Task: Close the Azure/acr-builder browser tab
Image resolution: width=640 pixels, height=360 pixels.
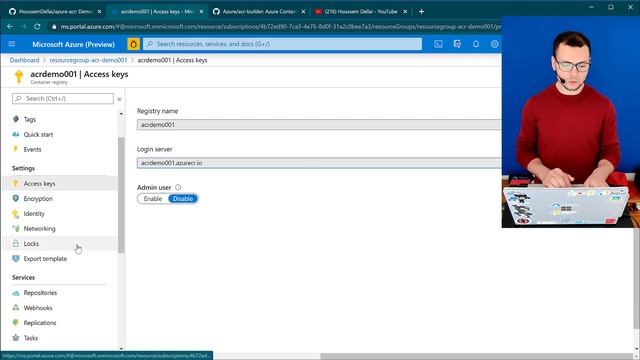Action: [x=303, y=11]
